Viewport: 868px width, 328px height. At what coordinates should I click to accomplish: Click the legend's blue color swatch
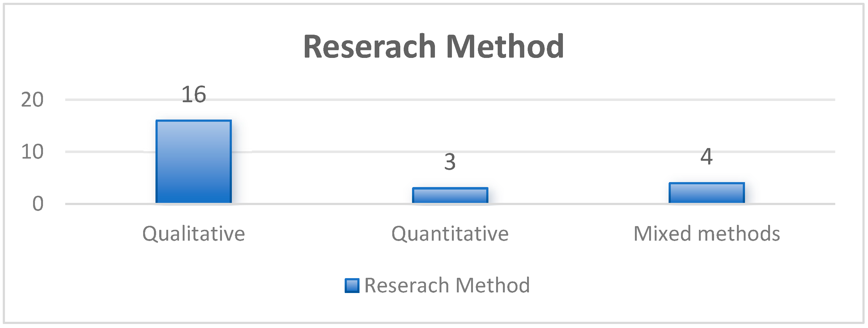coord(352,286)
